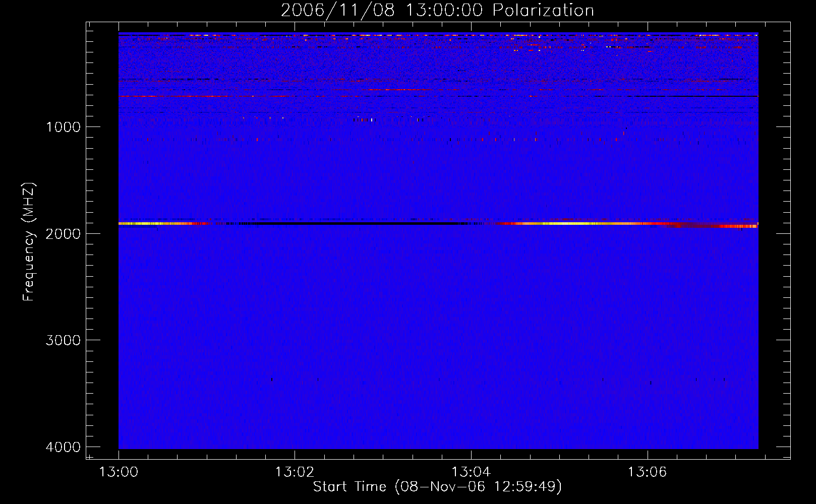
Task: Click the 4000 frequency tick label
Action: click(x=63, y=447)
